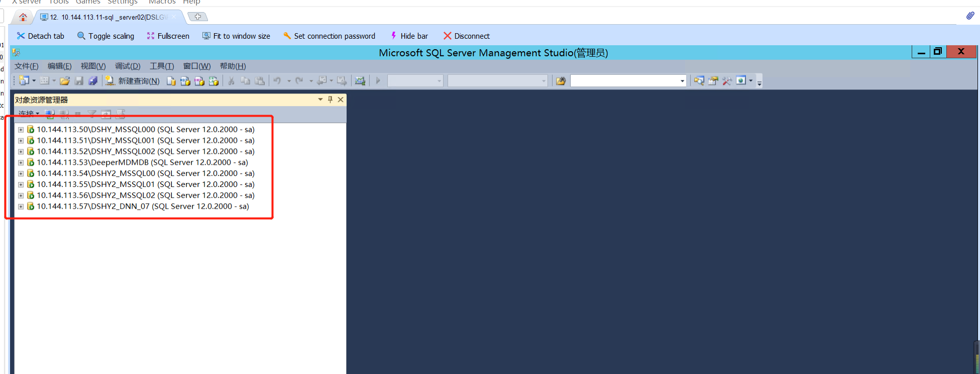
Task: Click the 新建查询(N) new query button
Action: tap(133, 81)
